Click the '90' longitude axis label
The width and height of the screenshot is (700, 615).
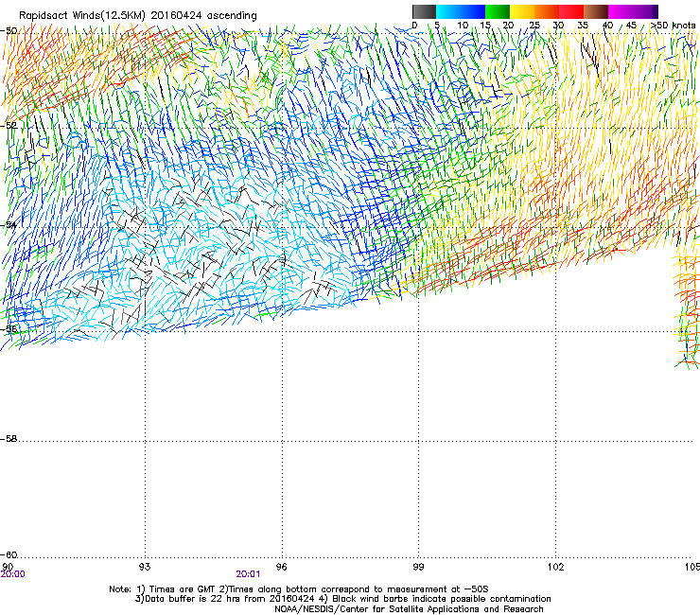[8, 567]
